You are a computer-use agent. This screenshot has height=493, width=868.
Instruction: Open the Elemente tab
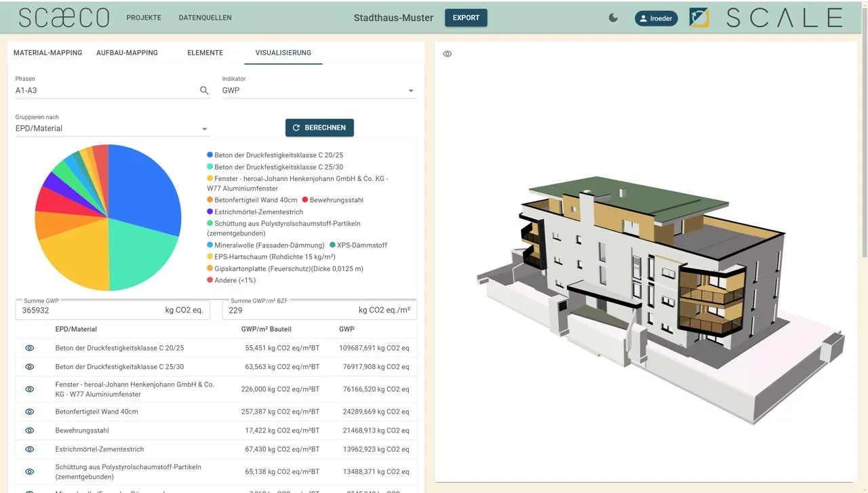(x=205, y=53)
